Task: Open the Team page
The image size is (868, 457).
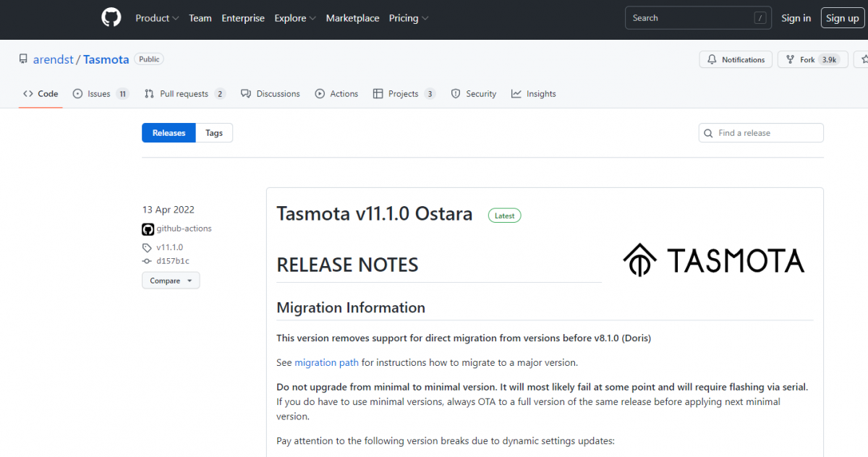Action: (x=200, y=18)
